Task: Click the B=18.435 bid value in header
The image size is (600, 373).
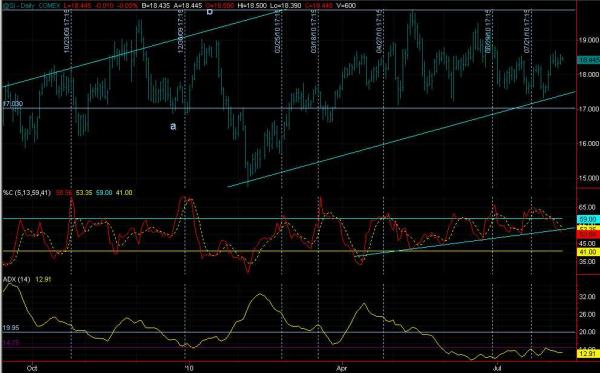Action: pos(157,5)
